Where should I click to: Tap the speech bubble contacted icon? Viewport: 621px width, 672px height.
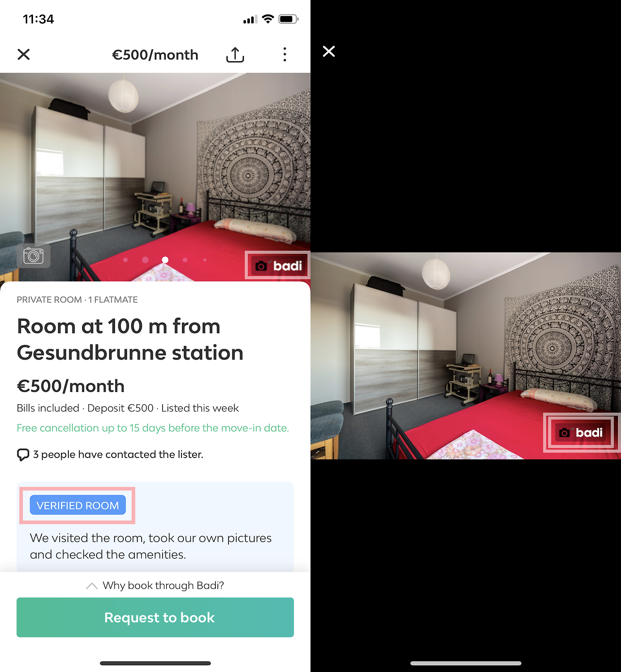pos(23,455)
